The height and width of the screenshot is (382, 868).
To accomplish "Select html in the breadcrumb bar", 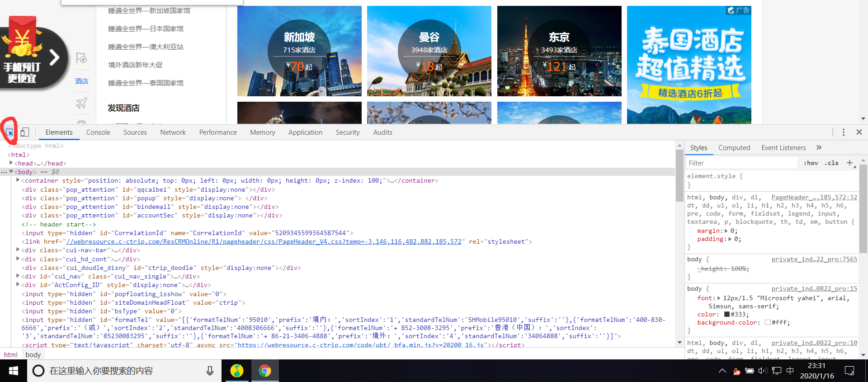I will click(x=11, y=355).
